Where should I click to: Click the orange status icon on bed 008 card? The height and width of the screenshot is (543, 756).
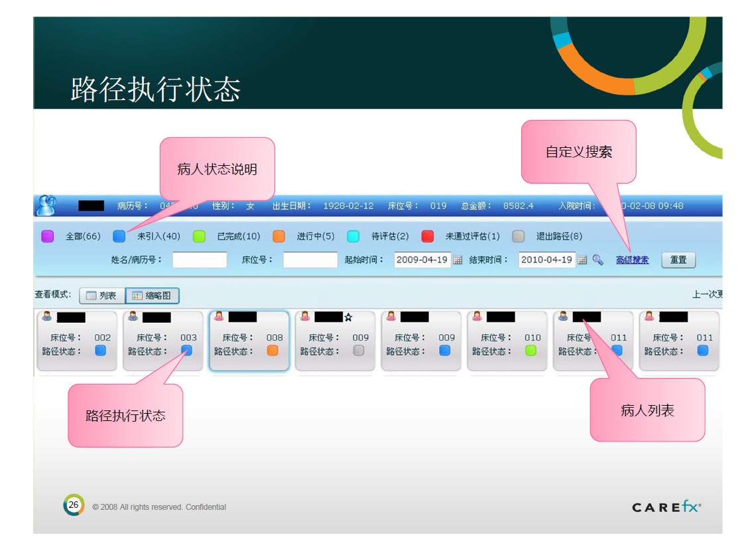[273, 351]
